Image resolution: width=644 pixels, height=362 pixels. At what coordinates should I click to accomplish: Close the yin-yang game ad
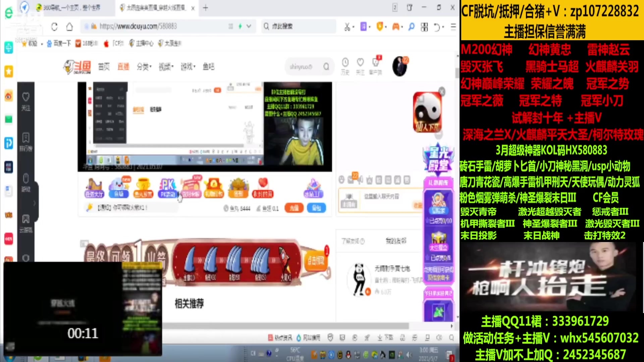click(442, 92)
